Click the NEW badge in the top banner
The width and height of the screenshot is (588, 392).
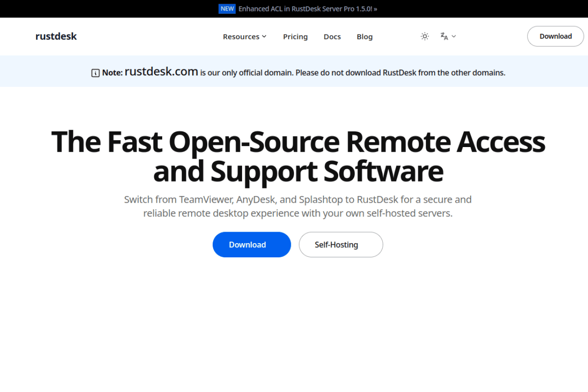coord(227,8)
